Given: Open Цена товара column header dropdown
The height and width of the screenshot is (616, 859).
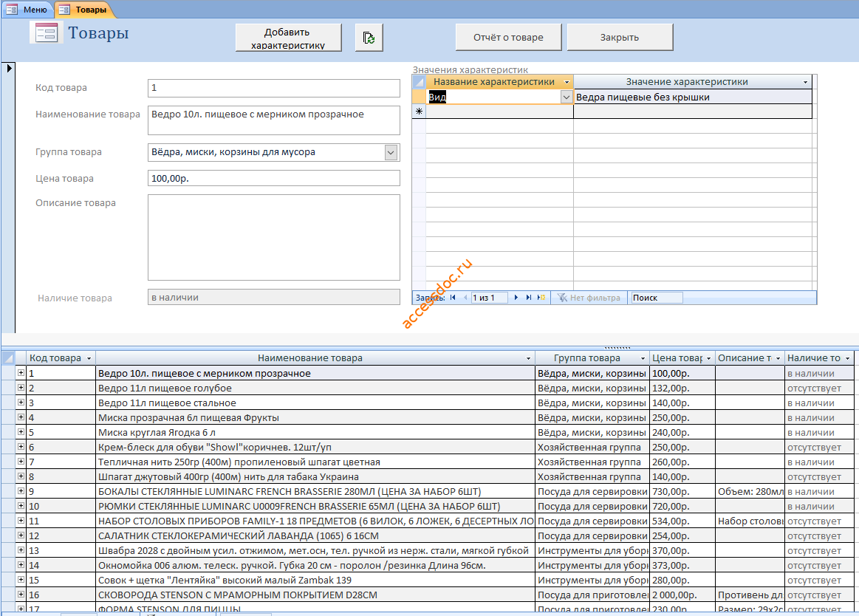Looking at the screenshot, I should click(708, 358).
